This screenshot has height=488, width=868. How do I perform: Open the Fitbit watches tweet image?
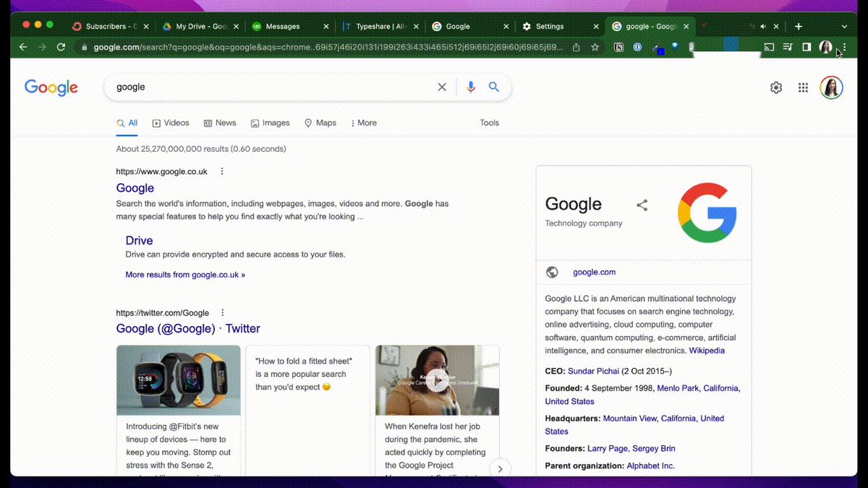(x=178, y=380)
